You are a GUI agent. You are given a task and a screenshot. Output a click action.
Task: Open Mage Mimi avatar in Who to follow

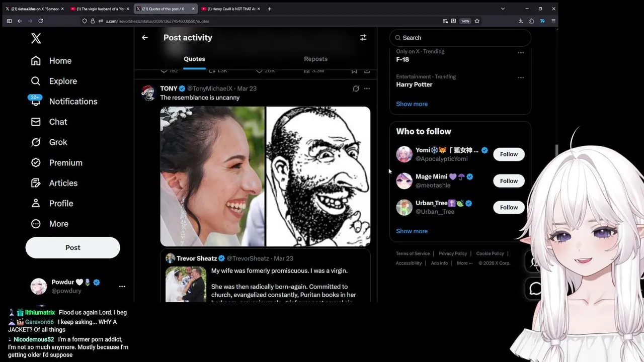(x=404, y=181)
